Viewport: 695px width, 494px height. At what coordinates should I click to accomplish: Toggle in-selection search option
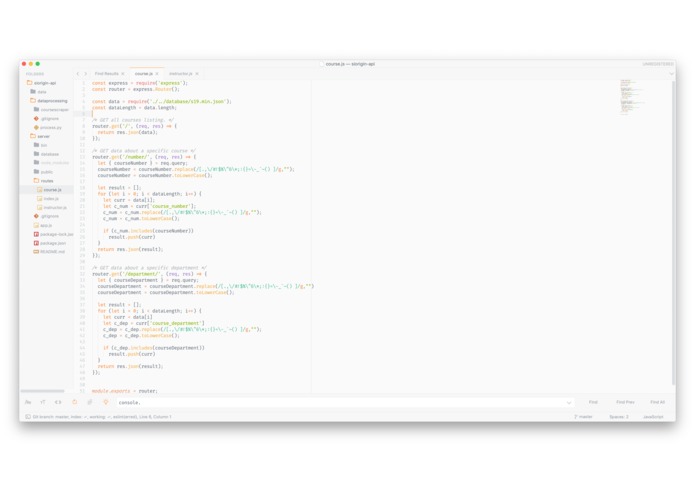pos(90,402)
